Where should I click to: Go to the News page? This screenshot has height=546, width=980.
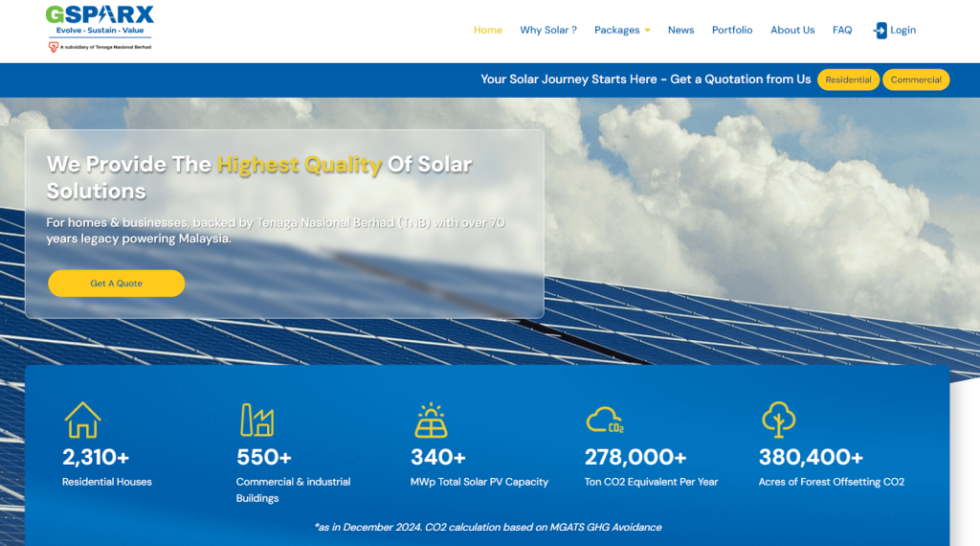click(680, 31)
